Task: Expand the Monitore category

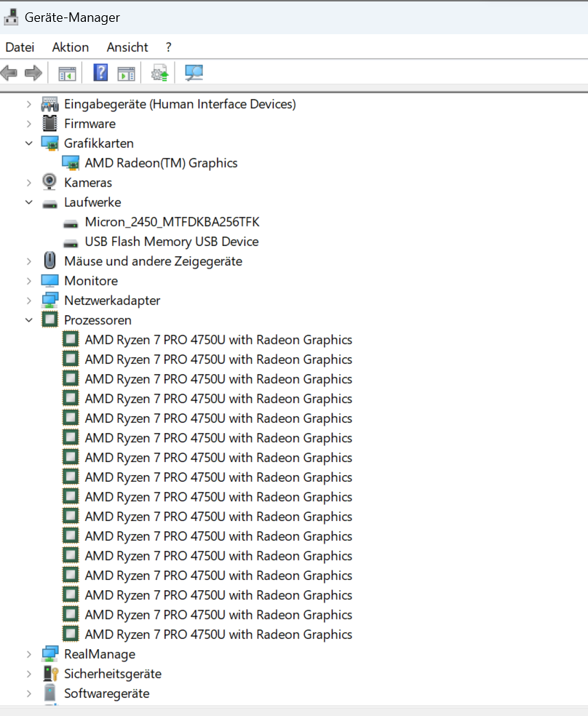Action: [29, 281]
